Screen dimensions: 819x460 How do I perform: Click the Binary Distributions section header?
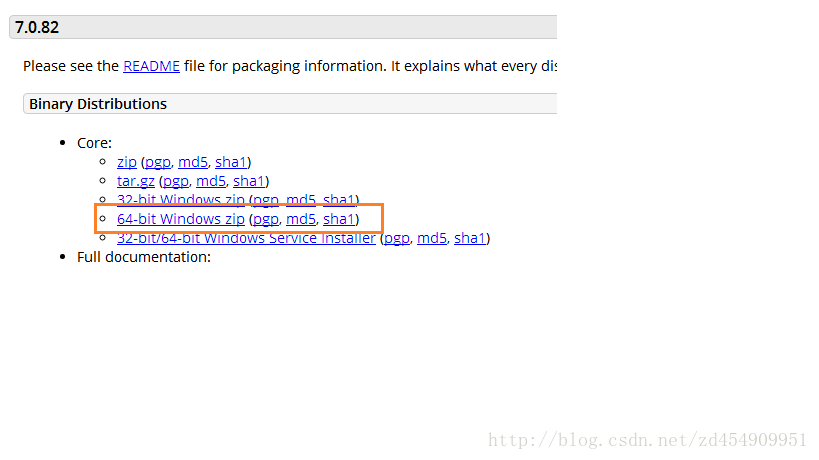pos(98,104)
